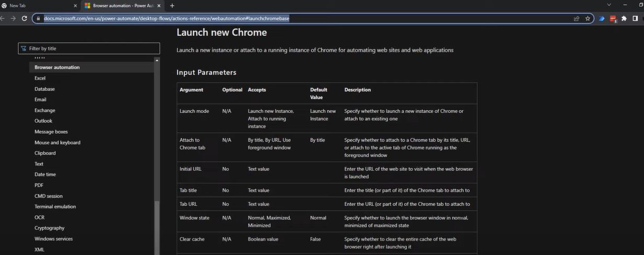
Task: Close the Browser automation tab
Action: pyautogui.click(x=159, y=6)
